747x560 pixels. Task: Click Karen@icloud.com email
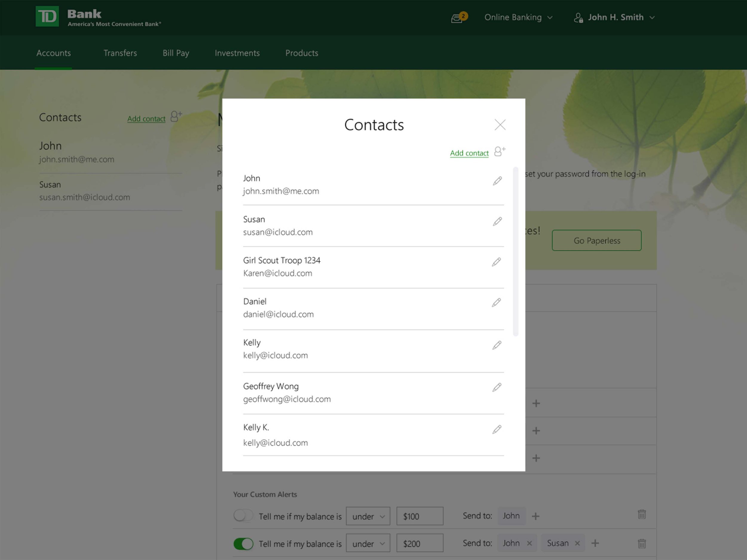tap(278, 273)
